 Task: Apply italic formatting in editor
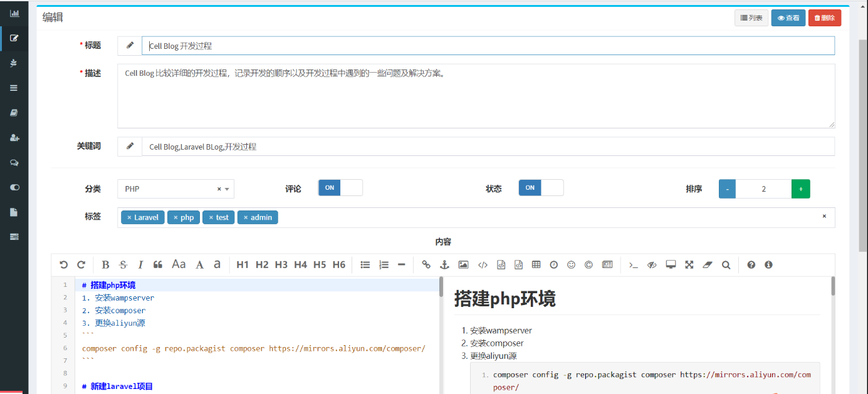pyautogui.click(x=140, y=265)
